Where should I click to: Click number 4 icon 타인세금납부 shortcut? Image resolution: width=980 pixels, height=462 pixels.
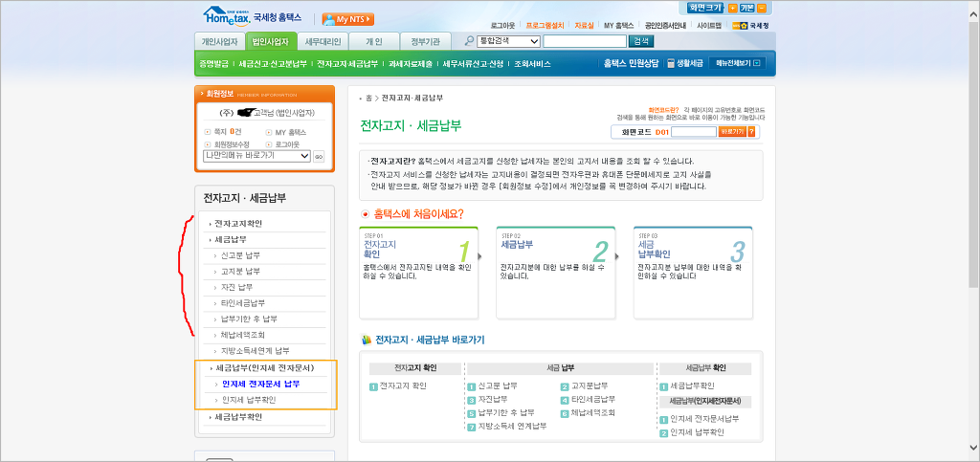(x=565, y=400)
